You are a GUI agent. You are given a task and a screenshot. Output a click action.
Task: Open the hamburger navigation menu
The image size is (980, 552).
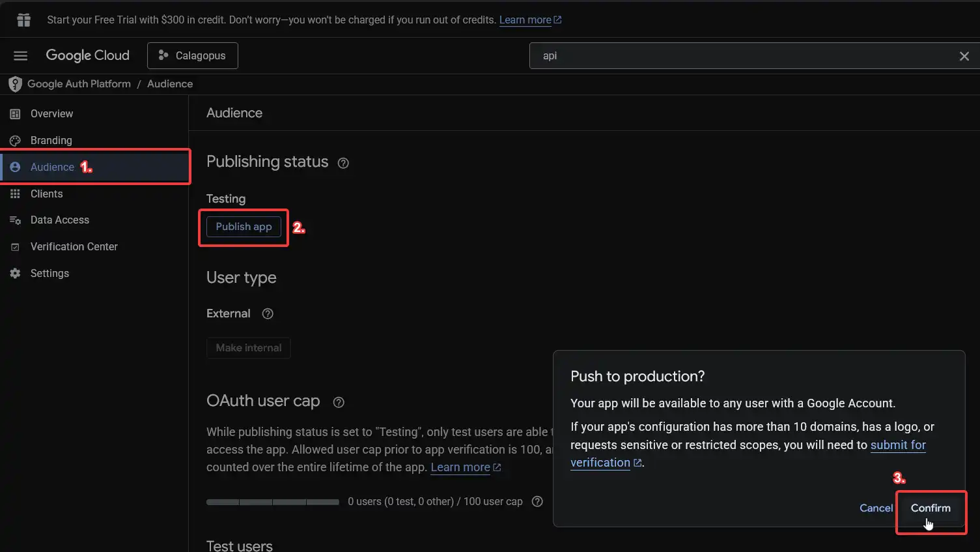pyautogui.click(x=21, y=56)
